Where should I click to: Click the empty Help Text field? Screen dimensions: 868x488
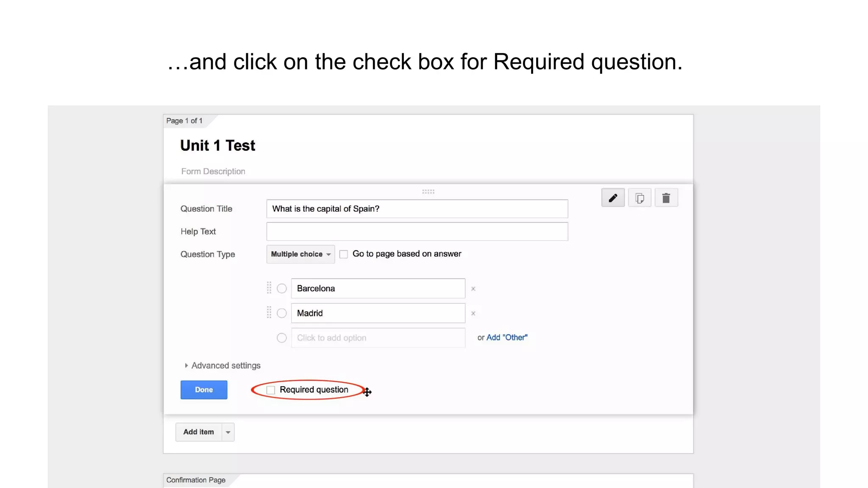click(x=417, y=232)
